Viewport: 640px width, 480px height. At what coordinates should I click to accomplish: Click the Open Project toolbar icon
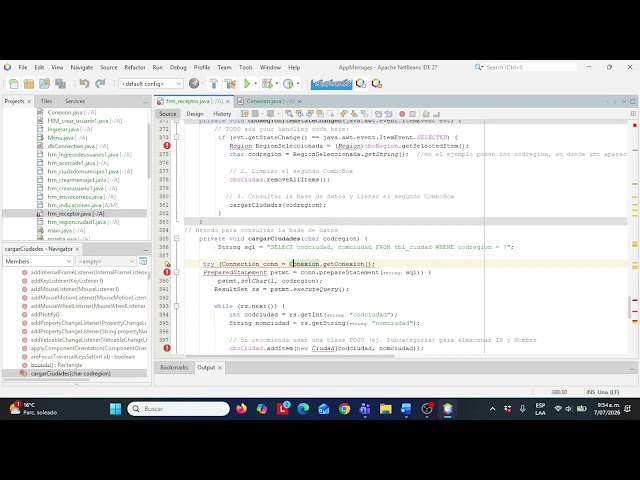(44, 84)
